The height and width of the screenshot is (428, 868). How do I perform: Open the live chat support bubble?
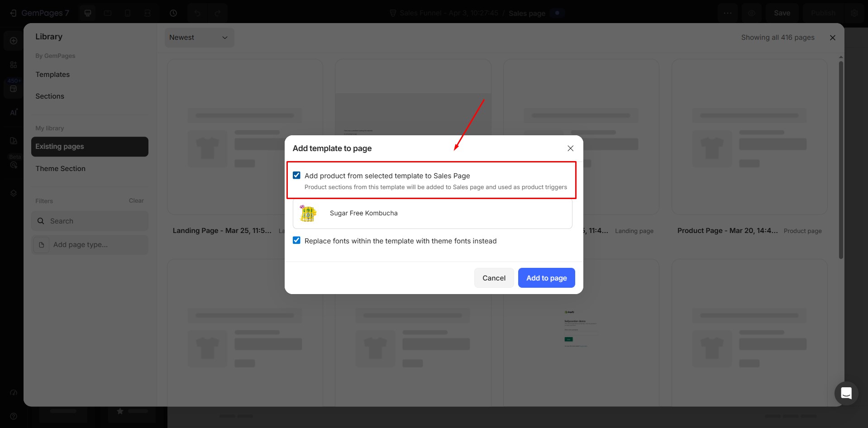pos(846,393)
